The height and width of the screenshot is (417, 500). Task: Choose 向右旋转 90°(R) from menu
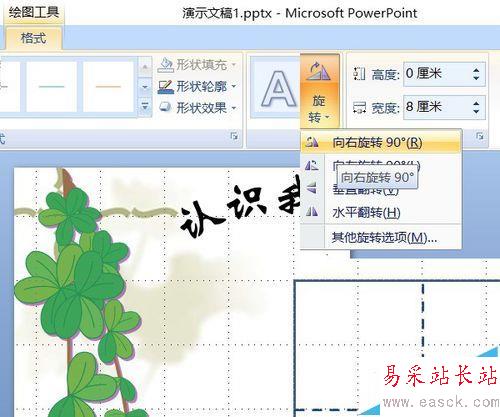381,143
